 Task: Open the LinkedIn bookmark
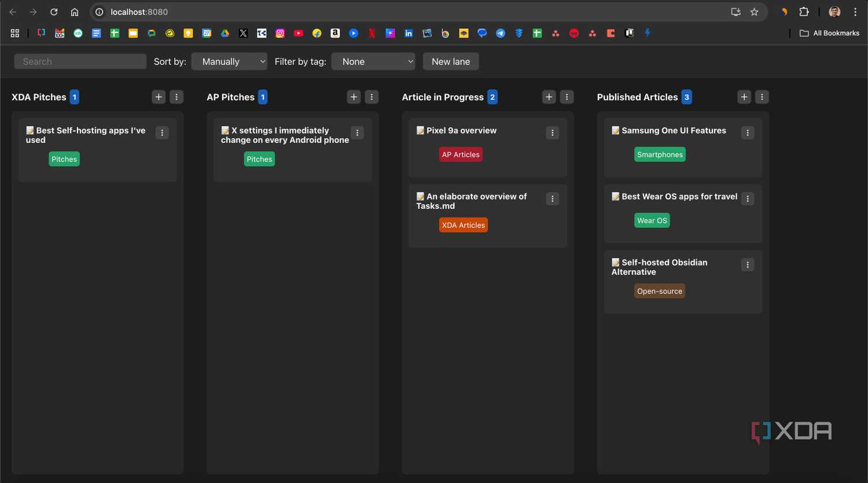click(x=409, y=34)
